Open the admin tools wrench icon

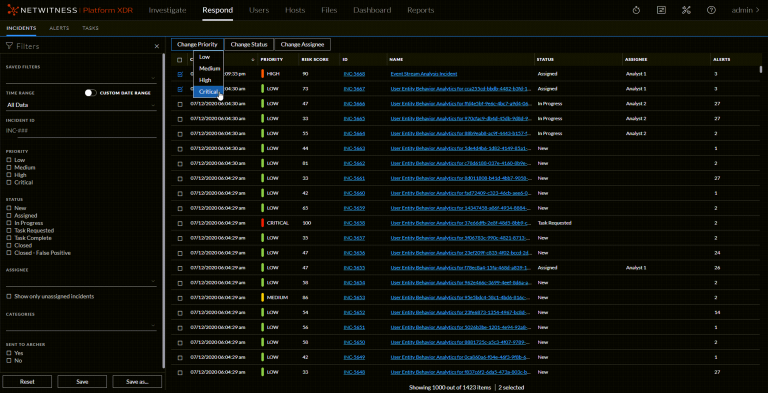686,10
